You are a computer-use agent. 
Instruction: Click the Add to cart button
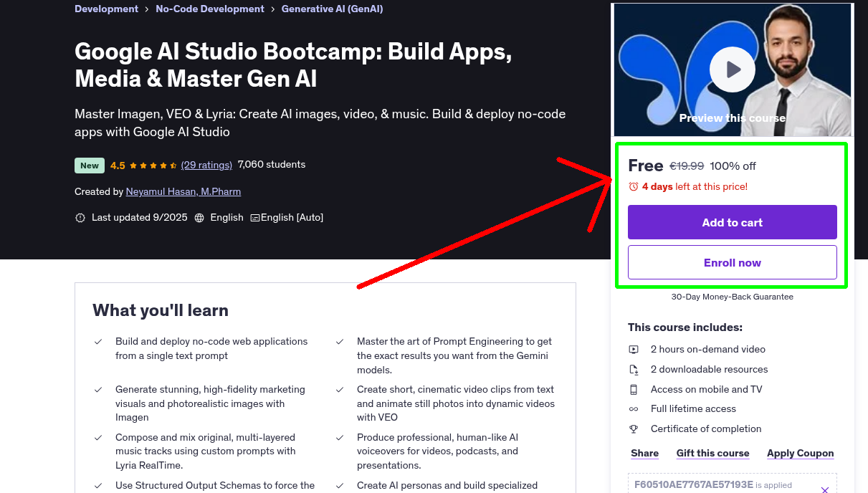click(732, 222)
